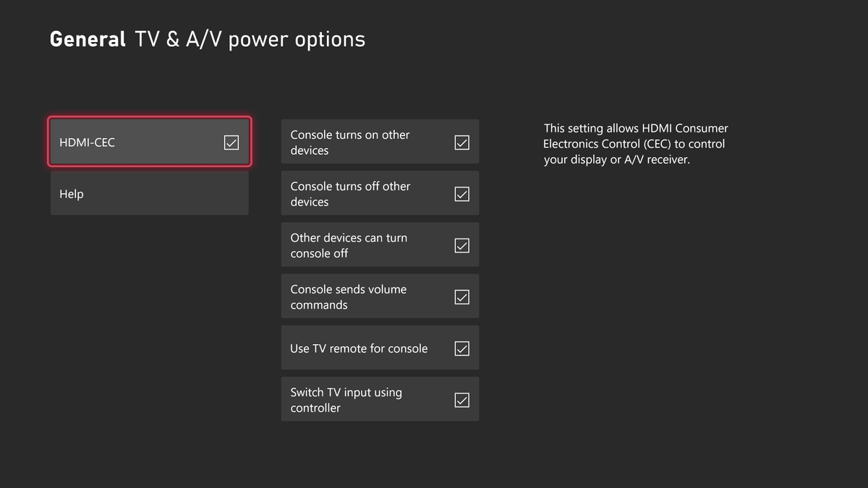This screenshot has width=868, height=488.
Task: Click the checkmark icon inside the HDMI-CEC box
Action: click(231, 142)
